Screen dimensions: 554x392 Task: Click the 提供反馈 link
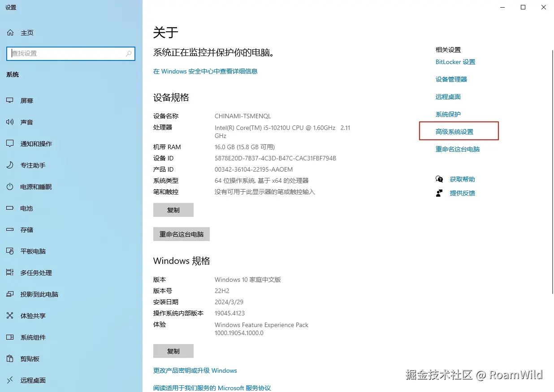click(463, 193)
